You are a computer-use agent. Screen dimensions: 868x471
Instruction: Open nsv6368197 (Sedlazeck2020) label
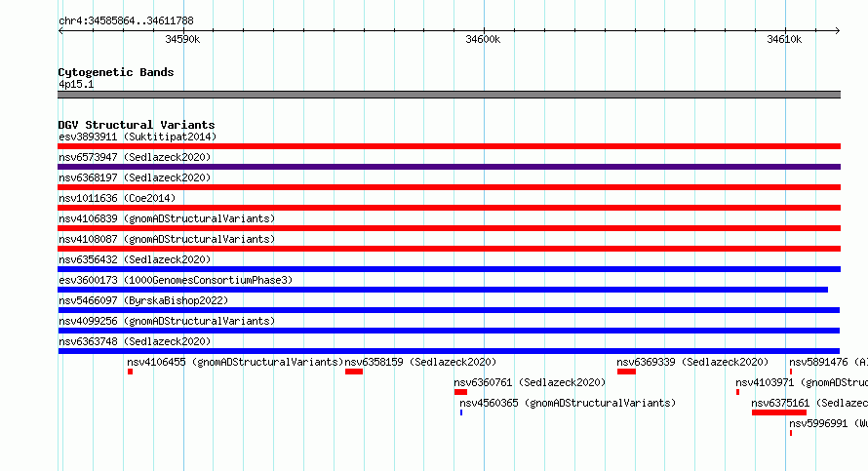pos(135,177)
